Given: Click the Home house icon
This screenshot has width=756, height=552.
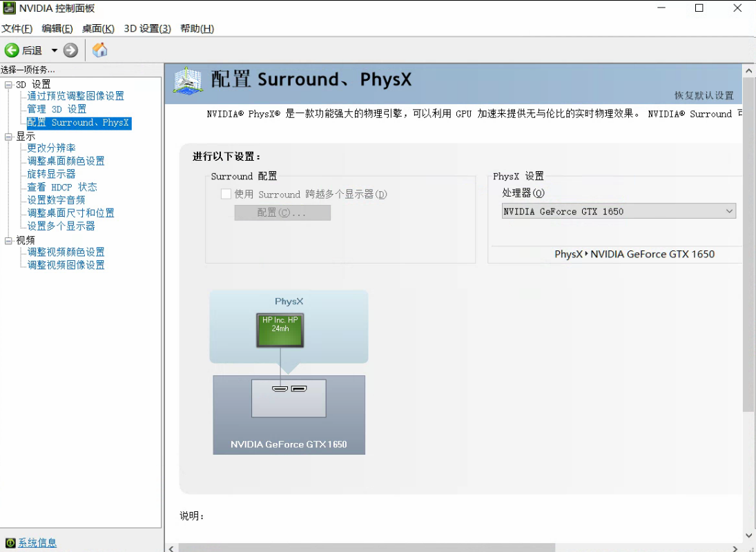Looking at the screenshot, I should pos(100,50).
